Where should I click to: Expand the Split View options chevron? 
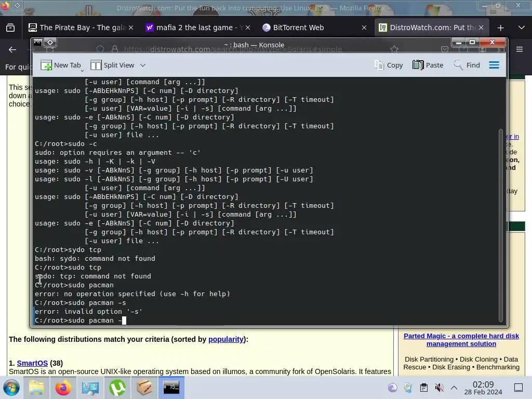pos(143,65)
